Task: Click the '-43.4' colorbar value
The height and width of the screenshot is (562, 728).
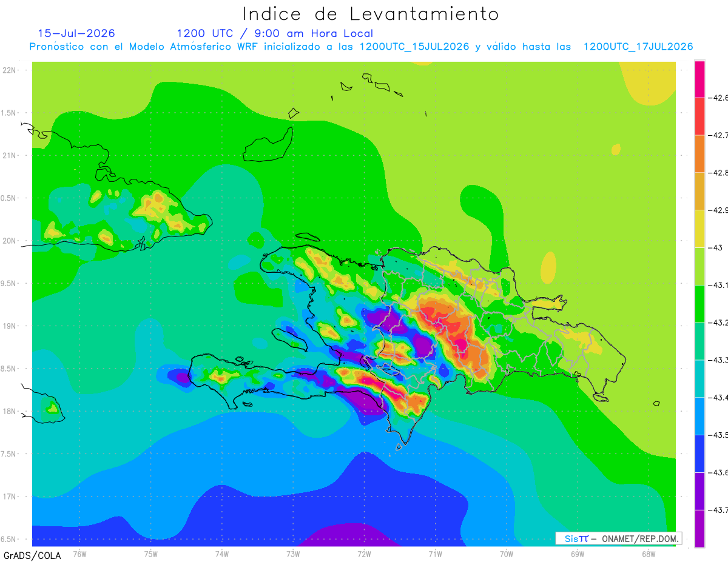Action: click(x=718, y=397)
